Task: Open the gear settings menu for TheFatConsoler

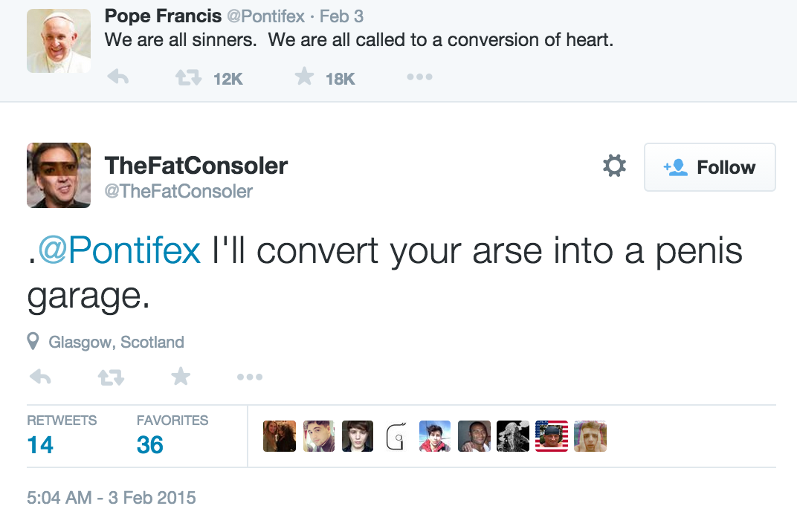Action: tap(614, 166)
